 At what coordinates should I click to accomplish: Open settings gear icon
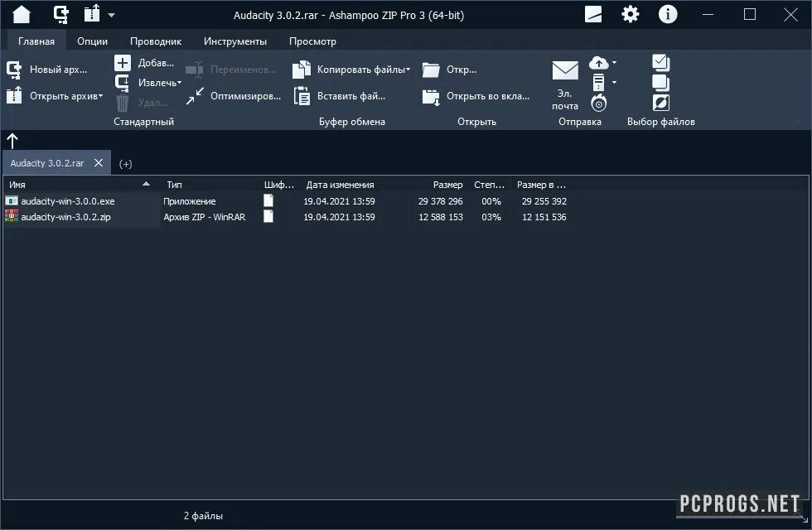click(631, 15)
